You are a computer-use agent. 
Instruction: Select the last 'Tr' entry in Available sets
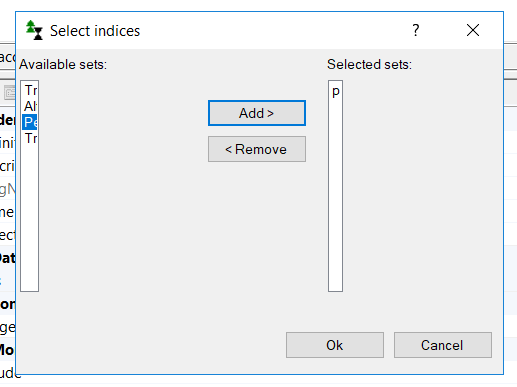coord(30,138)
